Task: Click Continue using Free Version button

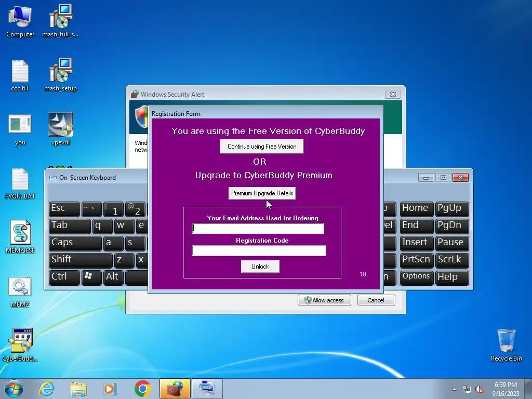Action: [262, 147]
